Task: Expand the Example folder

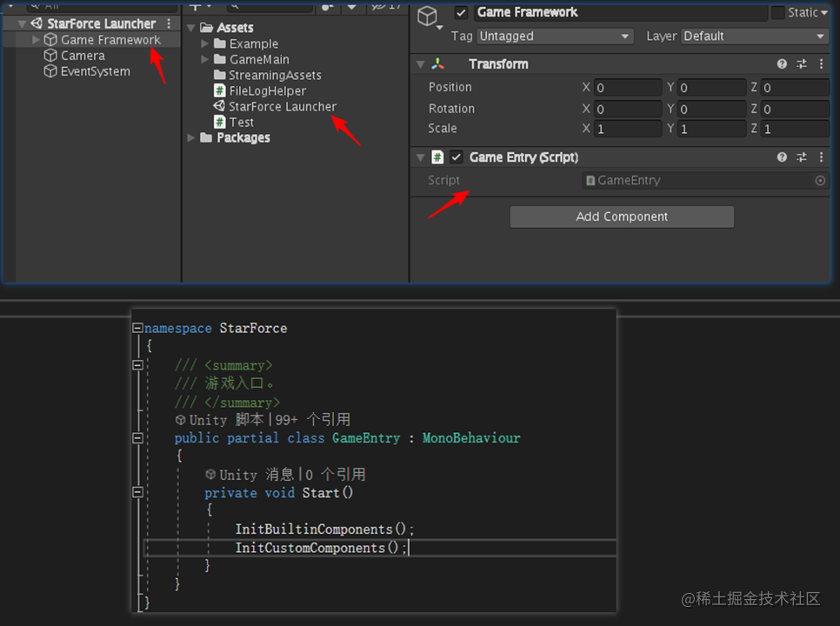Action: 204,43
